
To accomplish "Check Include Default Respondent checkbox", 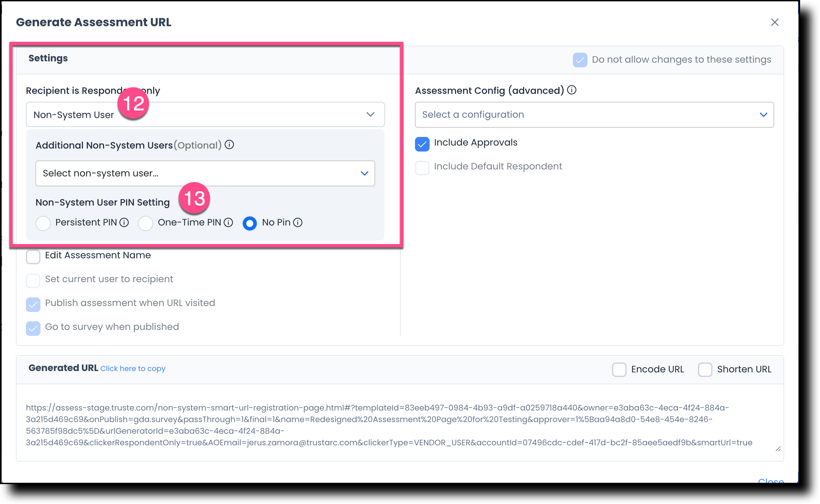I will 422,168.
